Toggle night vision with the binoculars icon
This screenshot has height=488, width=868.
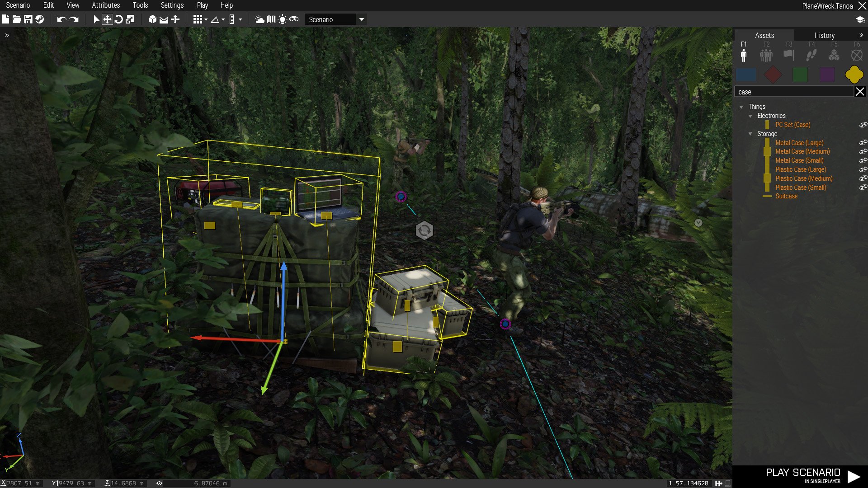(294, 19)
